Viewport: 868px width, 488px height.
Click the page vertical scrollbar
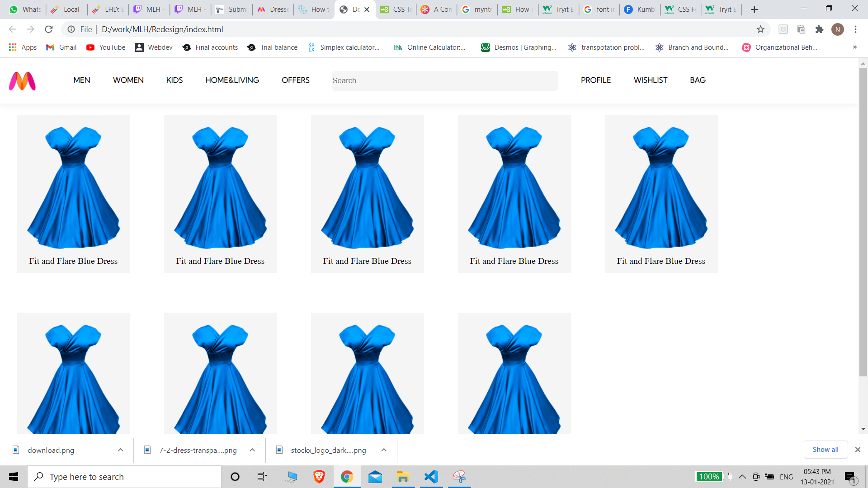point(863,221)
